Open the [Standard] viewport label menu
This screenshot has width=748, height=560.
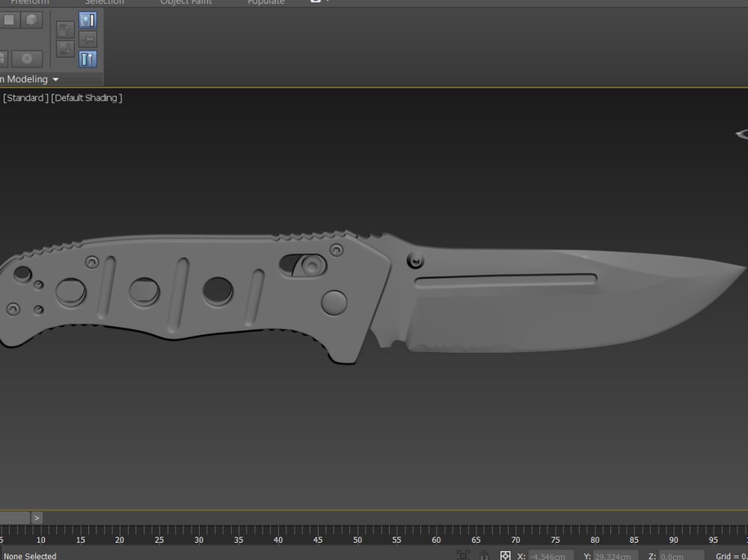click(25, 98)
